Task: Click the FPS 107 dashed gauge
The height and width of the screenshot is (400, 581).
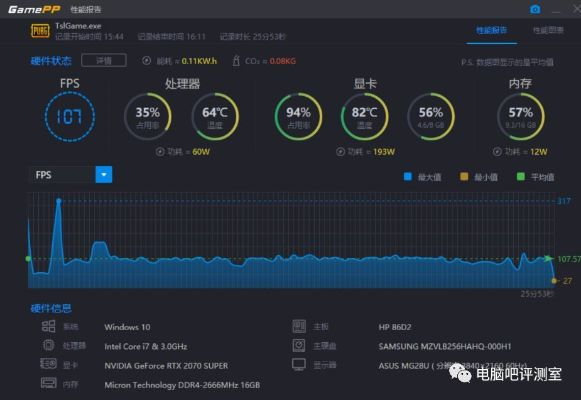Action: point(70,117)
